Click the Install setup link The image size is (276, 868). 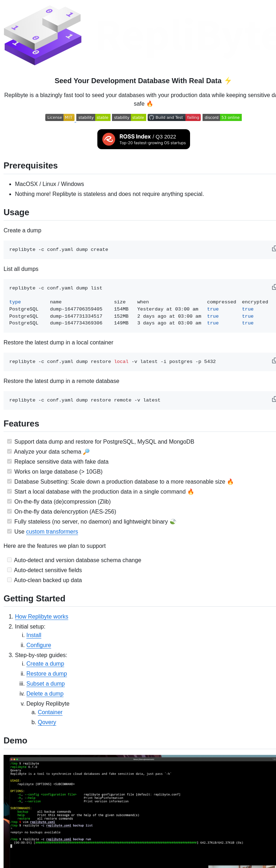point(34,635)
